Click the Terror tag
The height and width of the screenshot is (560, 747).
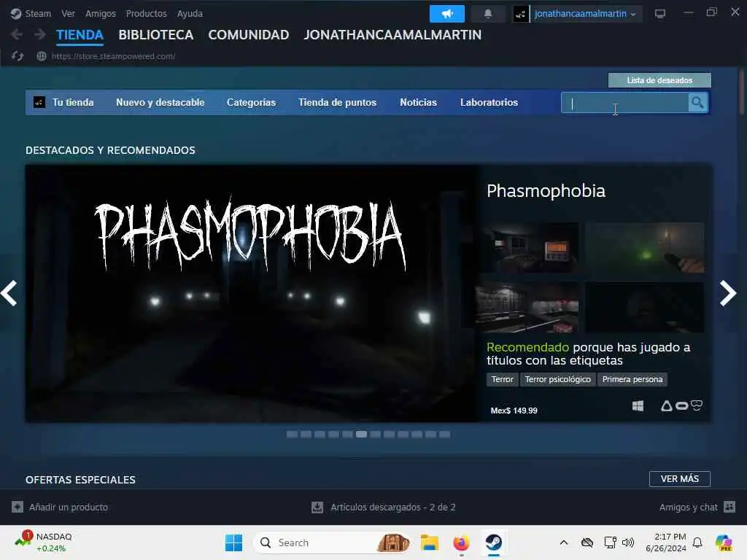click(502, 379)
